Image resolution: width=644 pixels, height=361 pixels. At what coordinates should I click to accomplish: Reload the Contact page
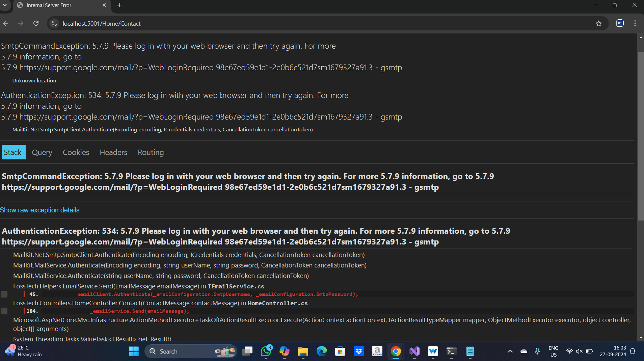[x=36, y=23]
